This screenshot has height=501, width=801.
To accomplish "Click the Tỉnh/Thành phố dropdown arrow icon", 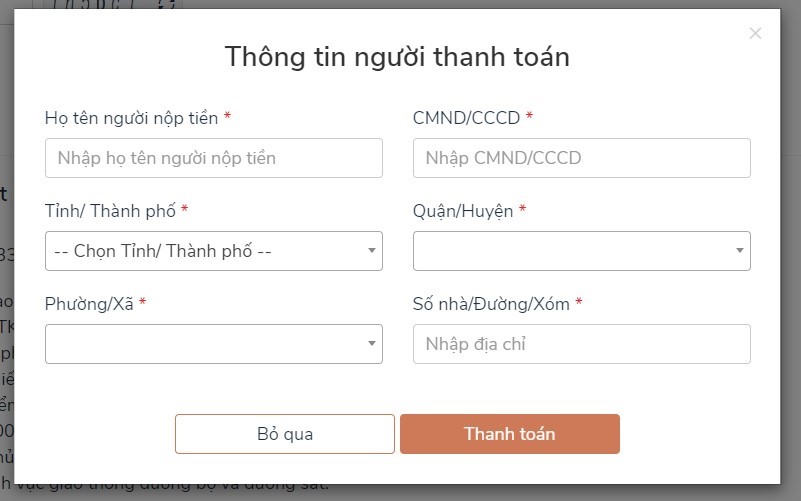I will tap(372, 250).
